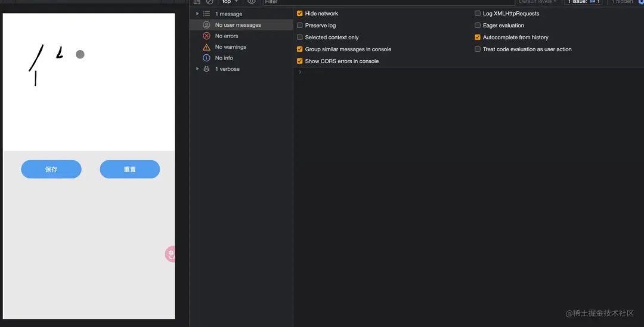This screenshot has height=327, width=644.
Task: Enable the 'Preserve log' checkbox
Action: 300,26
